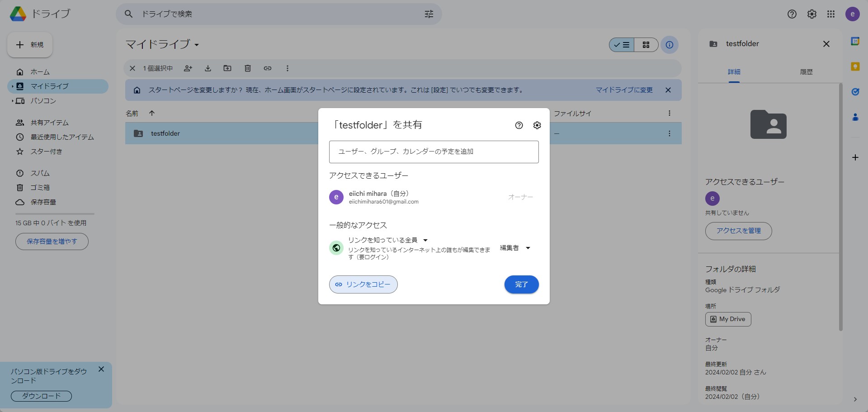Open 共有アイテム in the sidebar
The height and width of the screenshot is (412, 868).
[x=58, y=123]
